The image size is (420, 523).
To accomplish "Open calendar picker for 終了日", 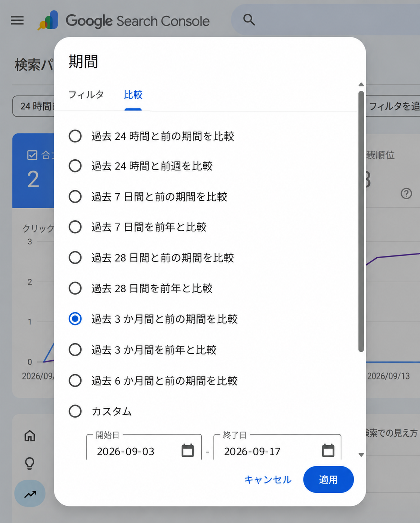I will (328, 450).
